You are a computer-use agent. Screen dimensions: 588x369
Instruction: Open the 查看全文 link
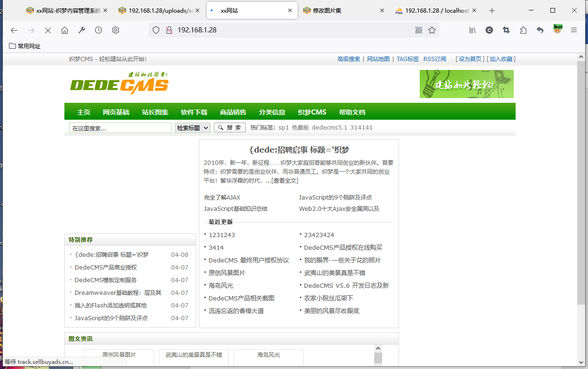pyautogui.click(x=285, y=181)
